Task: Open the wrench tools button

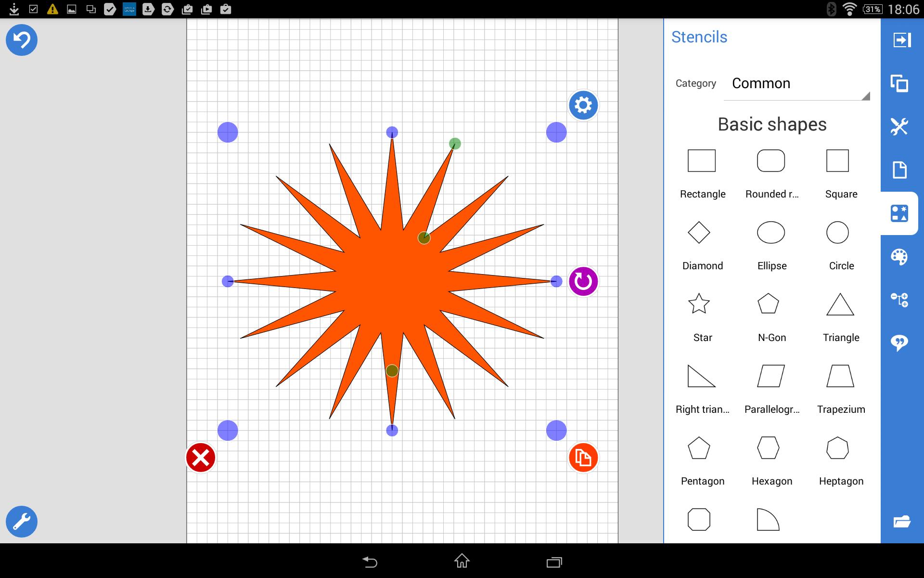Action: point(22,522)
